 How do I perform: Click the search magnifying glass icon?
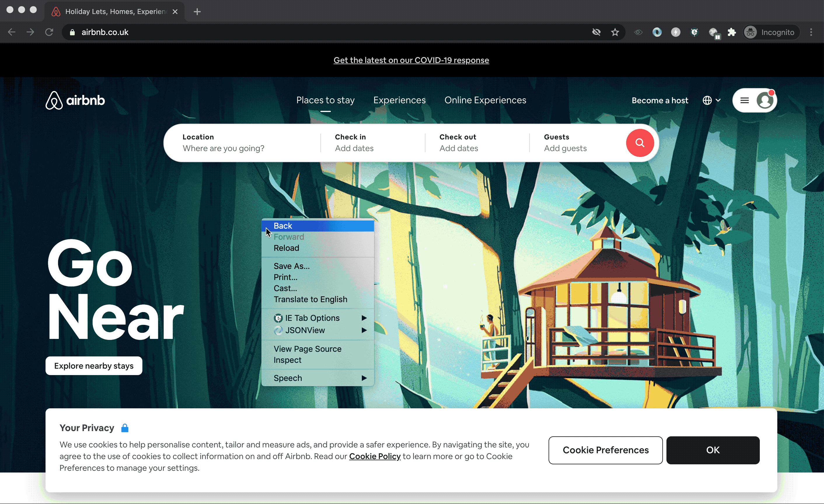pos(640,142)
